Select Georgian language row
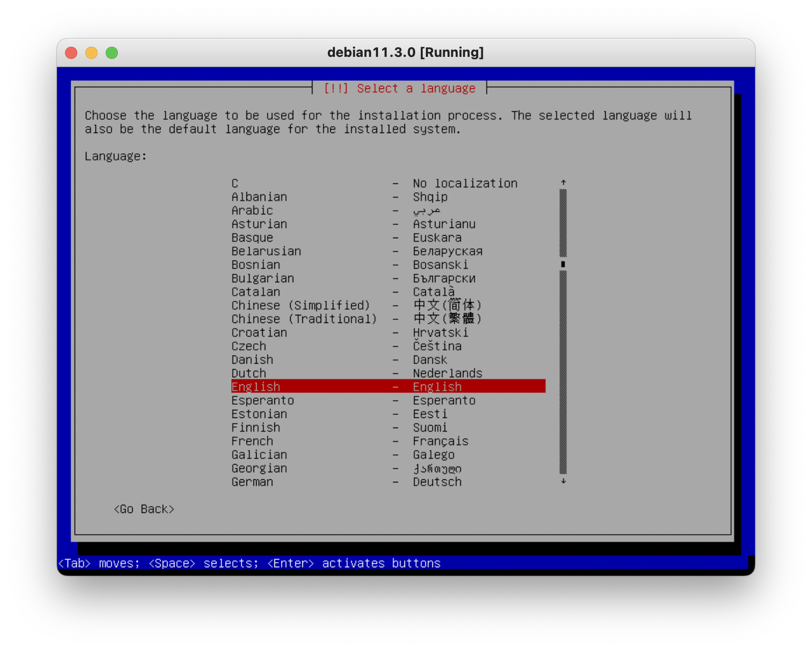The width and height of the screenshot is (812, 651). [x=259, y=468]
